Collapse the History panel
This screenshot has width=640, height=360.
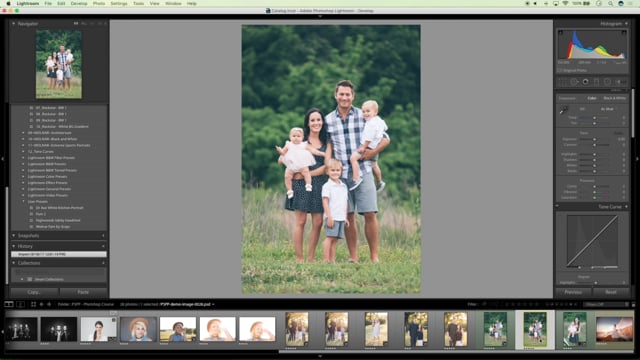tap(13, 247)
